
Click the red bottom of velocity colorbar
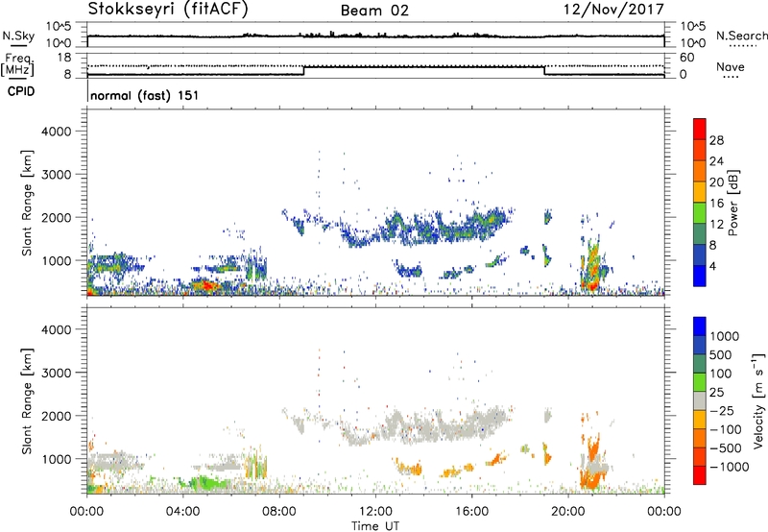coord(700,475)
